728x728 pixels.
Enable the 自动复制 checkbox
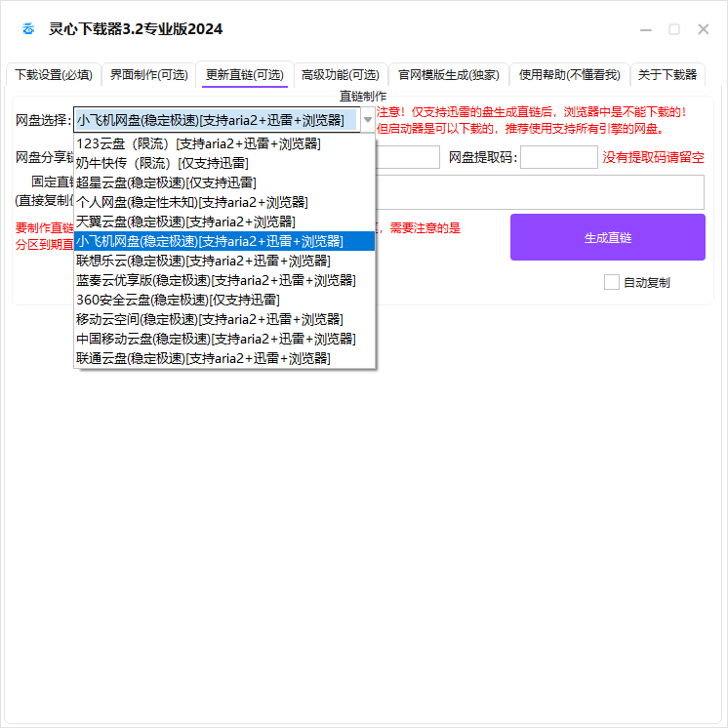point(612,282)
